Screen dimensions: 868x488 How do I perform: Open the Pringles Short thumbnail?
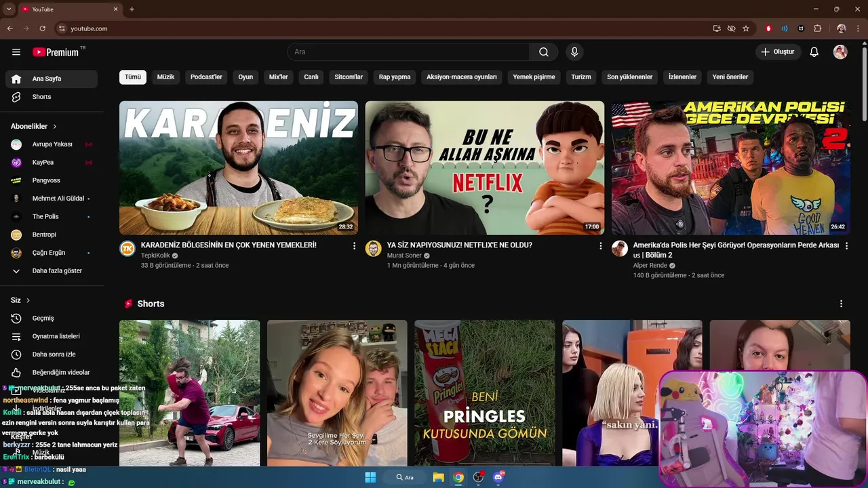point(485,393)
